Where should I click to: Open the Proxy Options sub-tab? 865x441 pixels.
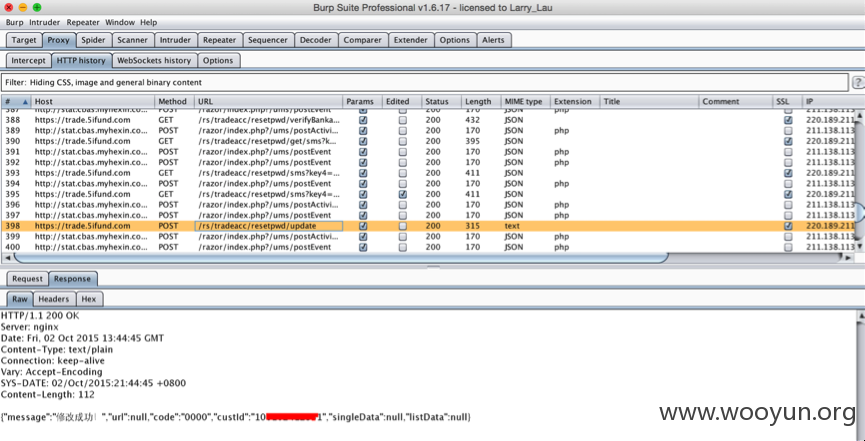218,61
